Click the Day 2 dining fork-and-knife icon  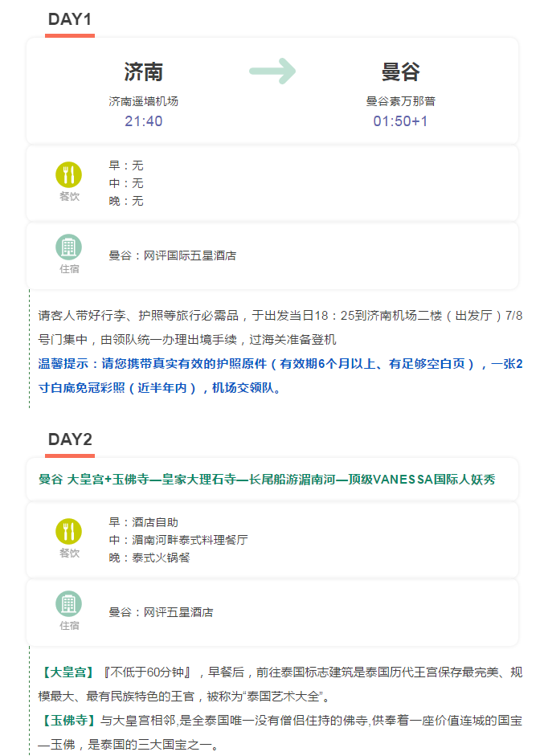69,531
